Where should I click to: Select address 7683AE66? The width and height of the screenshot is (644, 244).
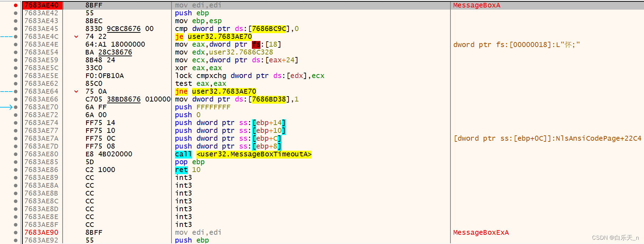pyautogui.click(x=41, y=99)
